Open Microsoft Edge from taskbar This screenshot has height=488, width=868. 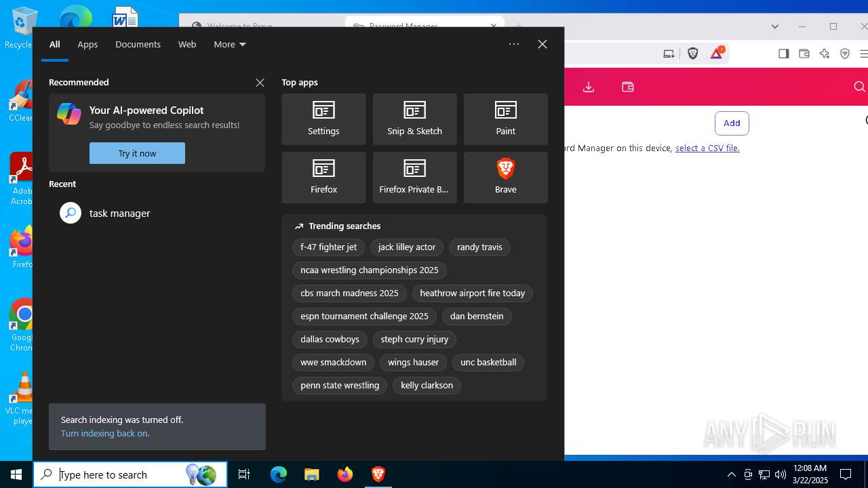point(279,474)
